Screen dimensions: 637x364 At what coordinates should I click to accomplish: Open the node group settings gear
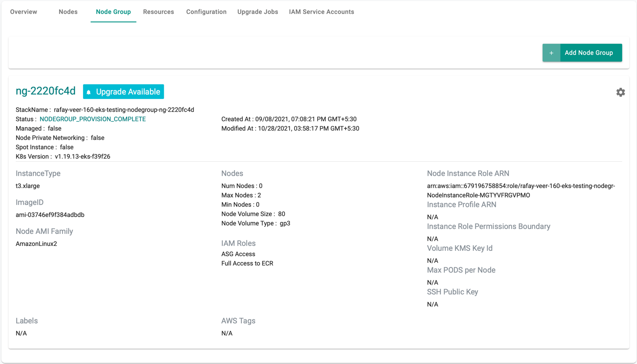pyautogui.click(x=620, y=92)
